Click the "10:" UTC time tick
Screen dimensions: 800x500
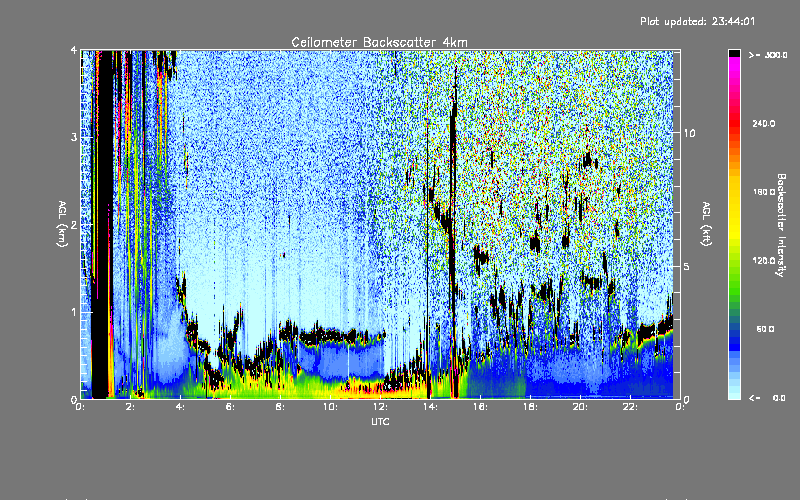pyautogui.click(x=330, y=407)
